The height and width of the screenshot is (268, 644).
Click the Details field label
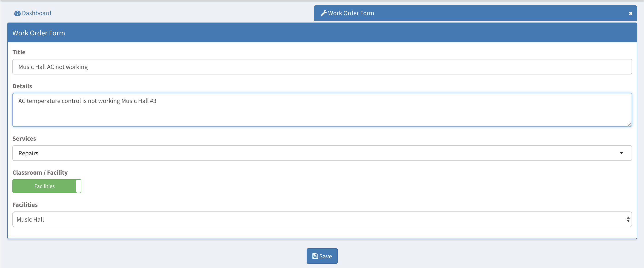(22, 86)
